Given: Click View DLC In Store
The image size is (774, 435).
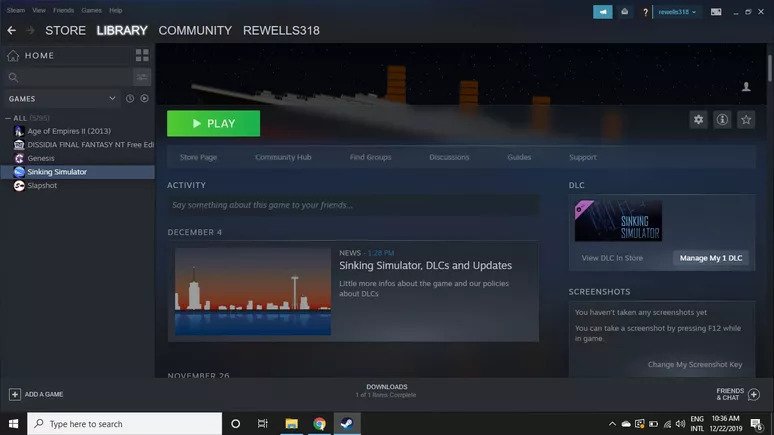Looking at the screenshot, I should click(612, 258).
